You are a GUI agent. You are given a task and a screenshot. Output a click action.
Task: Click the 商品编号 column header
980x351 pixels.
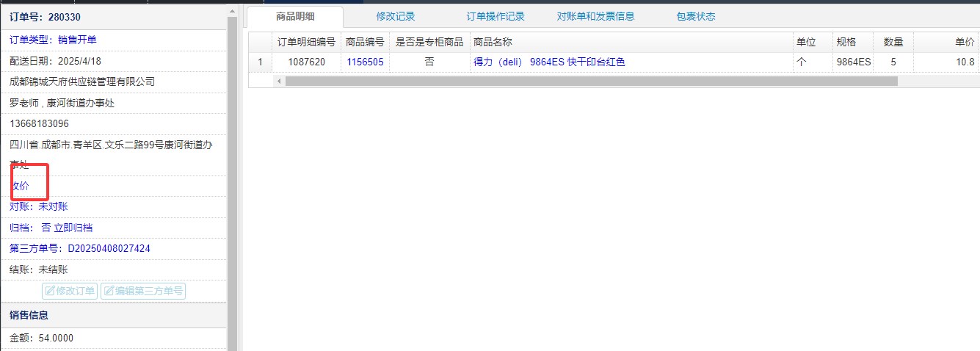click(x=365, y=42)
